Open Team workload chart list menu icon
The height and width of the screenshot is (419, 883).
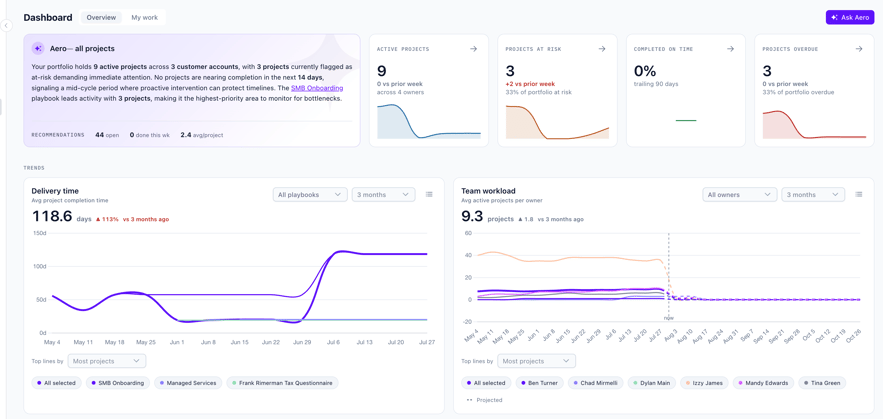point(859,194)
